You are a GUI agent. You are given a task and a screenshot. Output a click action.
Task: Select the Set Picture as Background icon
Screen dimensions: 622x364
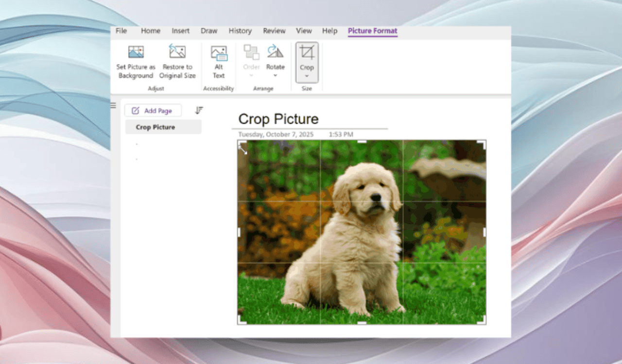click(x=136, y=52)
